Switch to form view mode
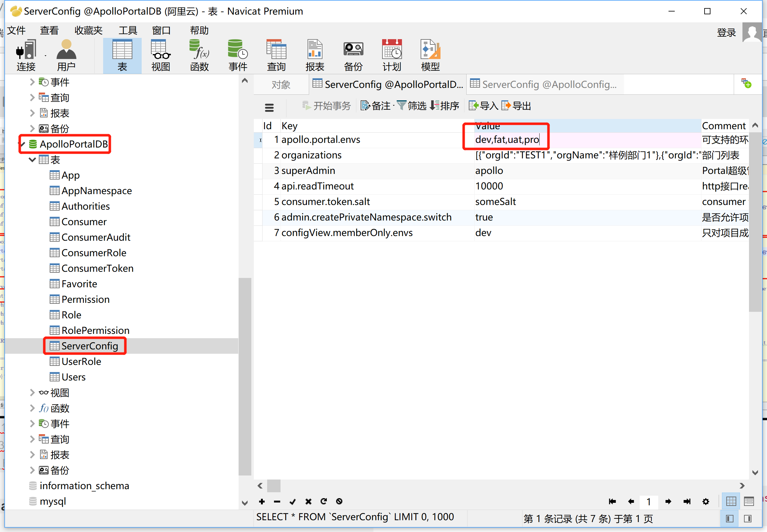The image size is (767, 532). (x=749, y=501)
